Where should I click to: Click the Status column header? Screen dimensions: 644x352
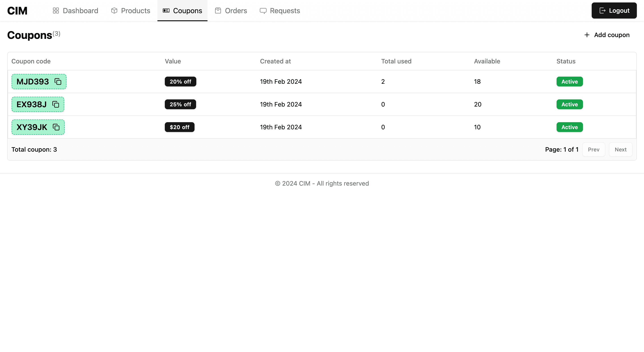pos(566,61)
